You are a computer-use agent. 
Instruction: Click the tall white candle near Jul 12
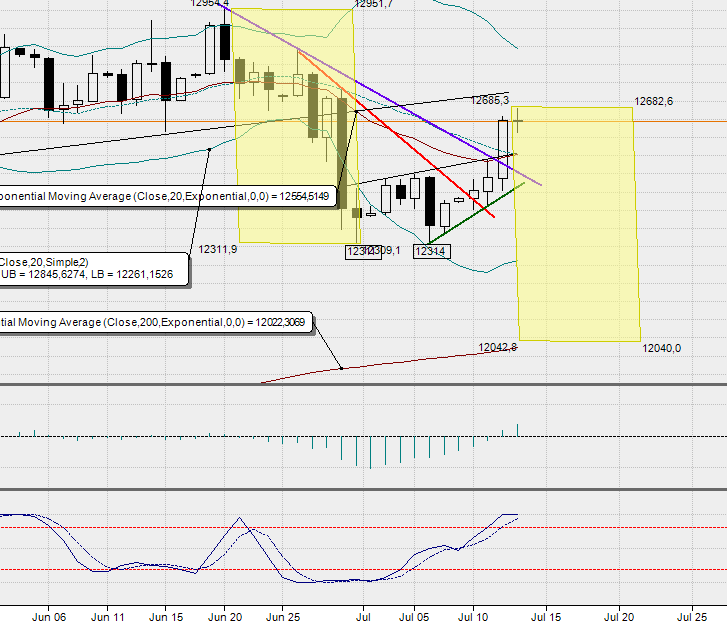[503, 149]
